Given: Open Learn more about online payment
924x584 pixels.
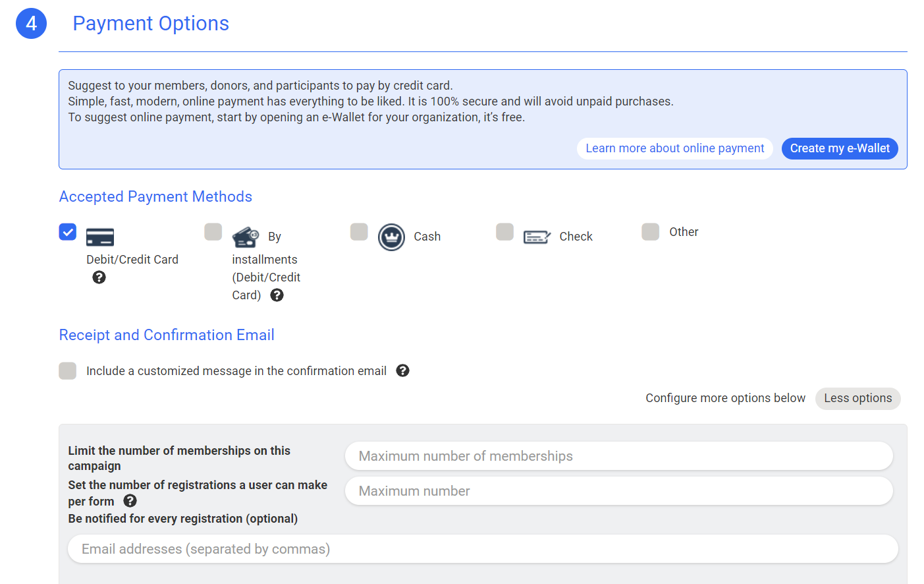Looking at the screenshot, I should 674,148.
